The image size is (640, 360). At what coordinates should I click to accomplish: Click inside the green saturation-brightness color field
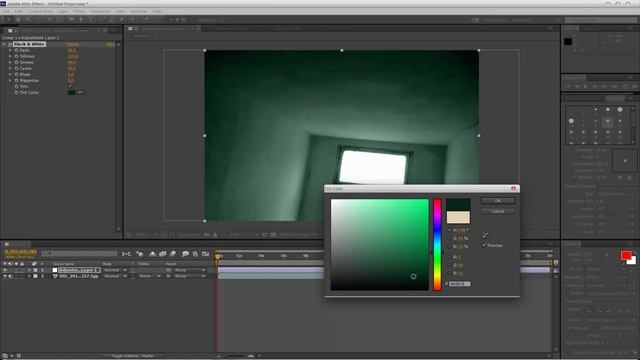click(380, 244)
